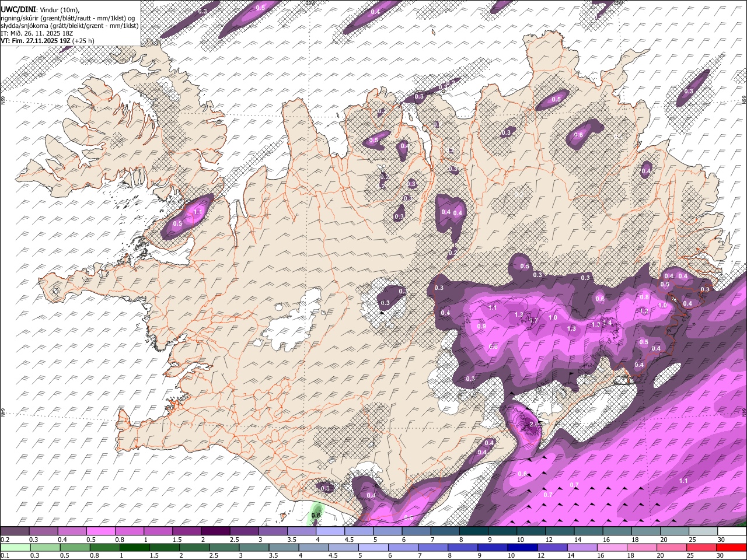Screen dimensions: 747x560
Task: Select the dark purple 2 swatch in upper legend
Action: pyautogui.click(x=215, y=531)
